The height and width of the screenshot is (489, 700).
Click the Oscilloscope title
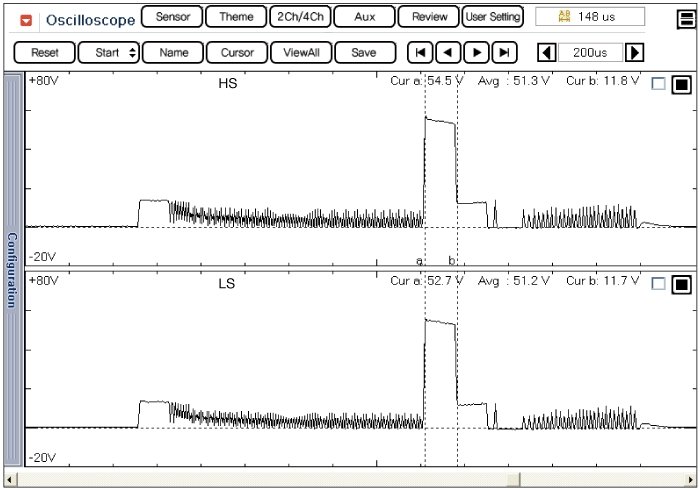[x=90, y=20]
